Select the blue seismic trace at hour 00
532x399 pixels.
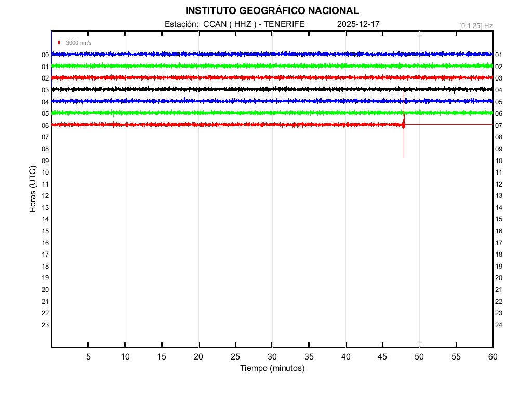click(x=208, y=54)
